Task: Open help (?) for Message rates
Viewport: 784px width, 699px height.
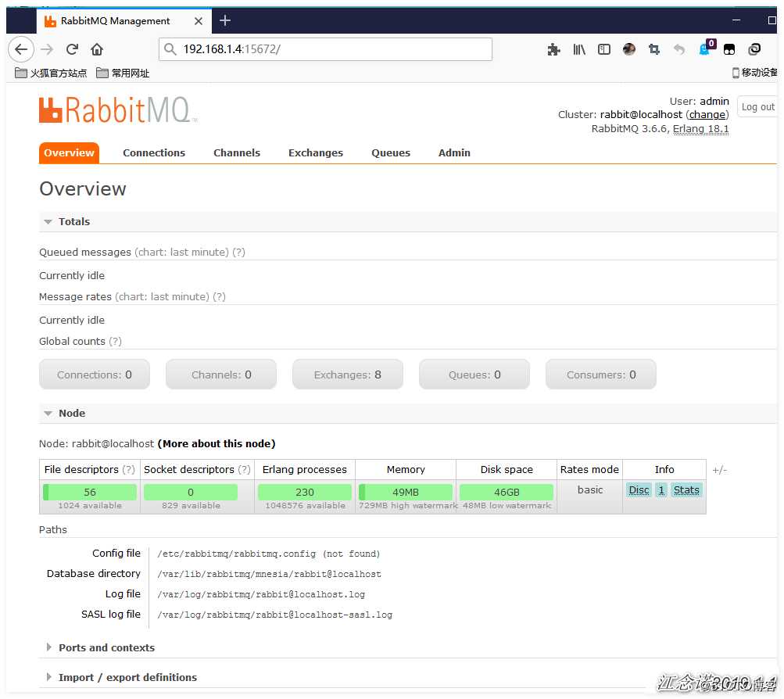Action: pyautogui.click(x=219, y=296)
